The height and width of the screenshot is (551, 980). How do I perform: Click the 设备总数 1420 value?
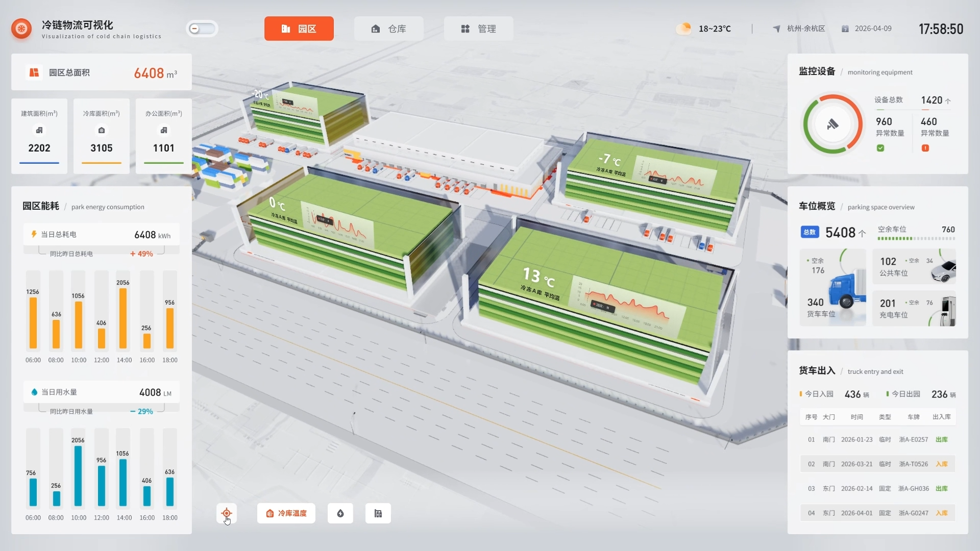[x=932, y=100]
